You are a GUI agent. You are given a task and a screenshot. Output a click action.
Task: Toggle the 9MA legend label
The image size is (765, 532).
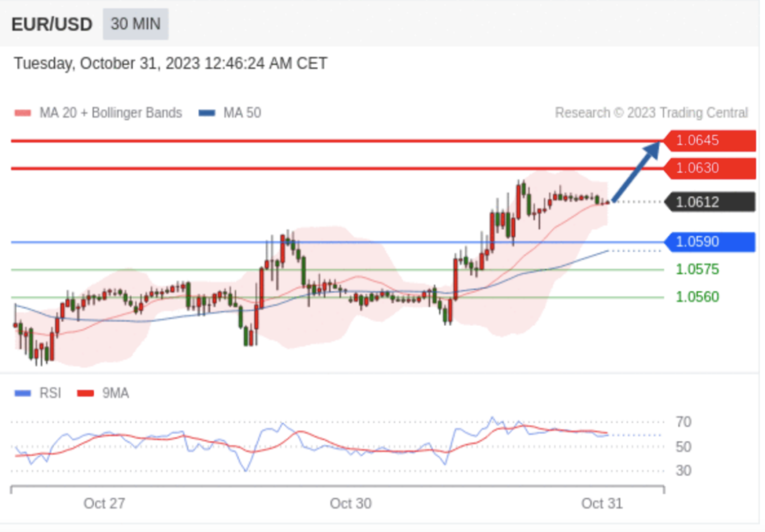[115, 393]
